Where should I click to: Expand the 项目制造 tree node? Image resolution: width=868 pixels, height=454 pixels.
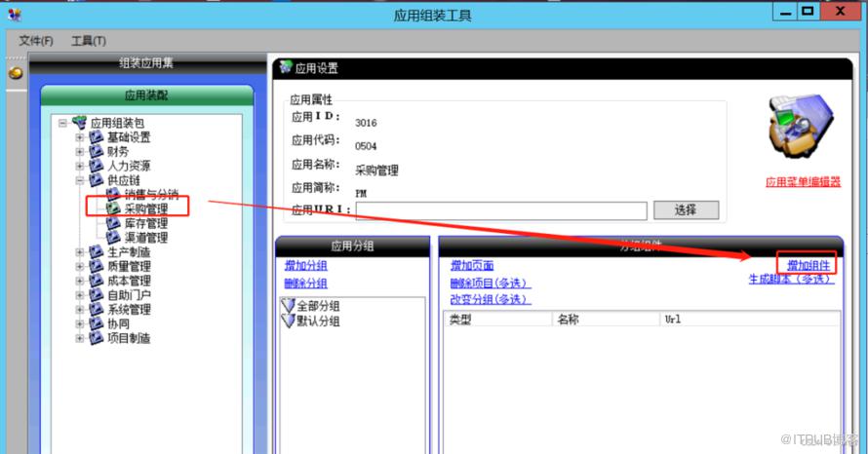(x=80, y=338)
